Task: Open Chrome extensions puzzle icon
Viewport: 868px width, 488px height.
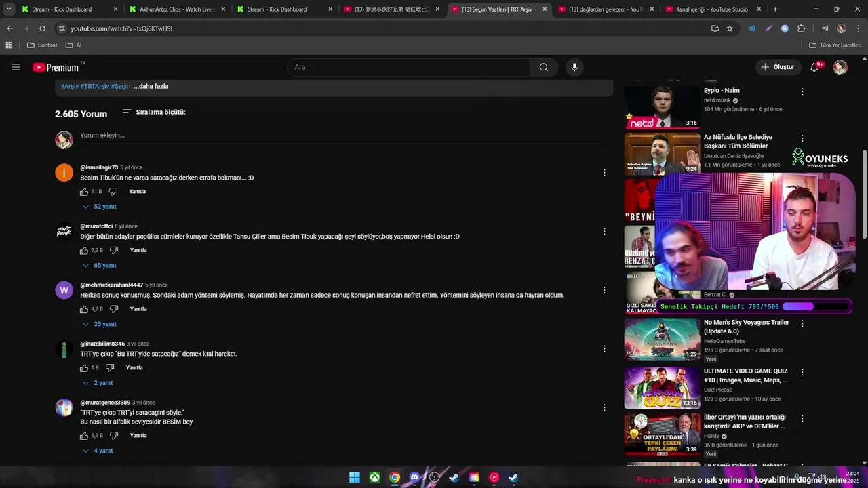Action: 802,28
